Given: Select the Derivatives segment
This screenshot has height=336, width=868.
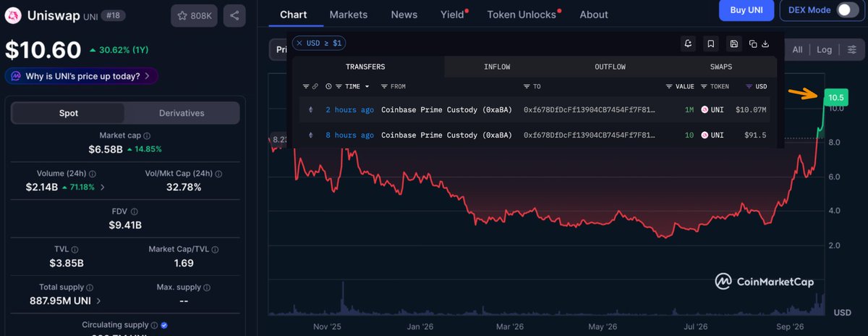Looking at the screenshot, I should point(181,113).
